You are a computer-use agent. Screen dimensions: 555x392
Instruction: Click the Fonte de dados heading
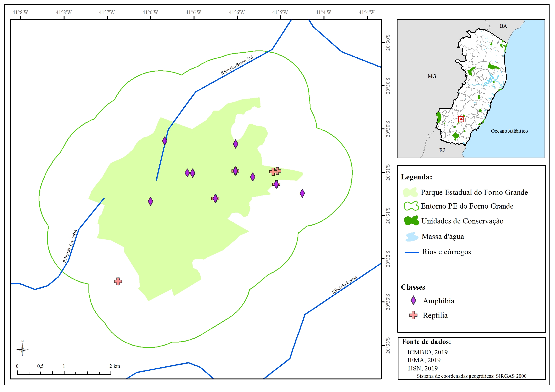(x=426, y=342)
